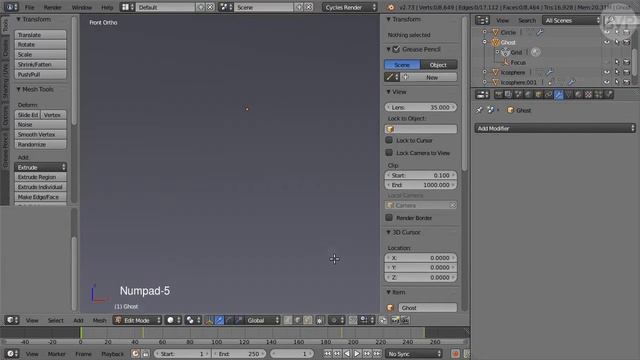The image size is (640, 360).
Task: Toggle selectability cursor of Focus row
Action: (x=617, y=62)
